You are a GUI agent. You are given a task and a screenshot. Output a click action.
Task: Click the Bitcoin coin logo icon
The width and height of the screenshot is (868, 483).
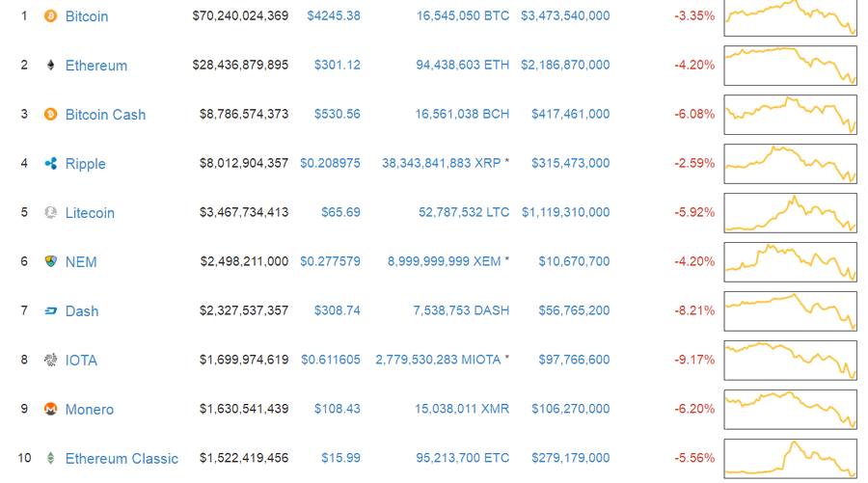pos(50,16)
